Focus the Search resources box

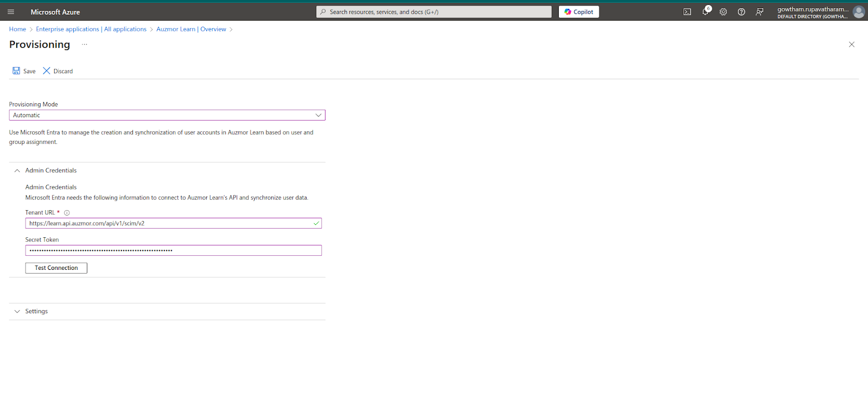click(434, 12)
